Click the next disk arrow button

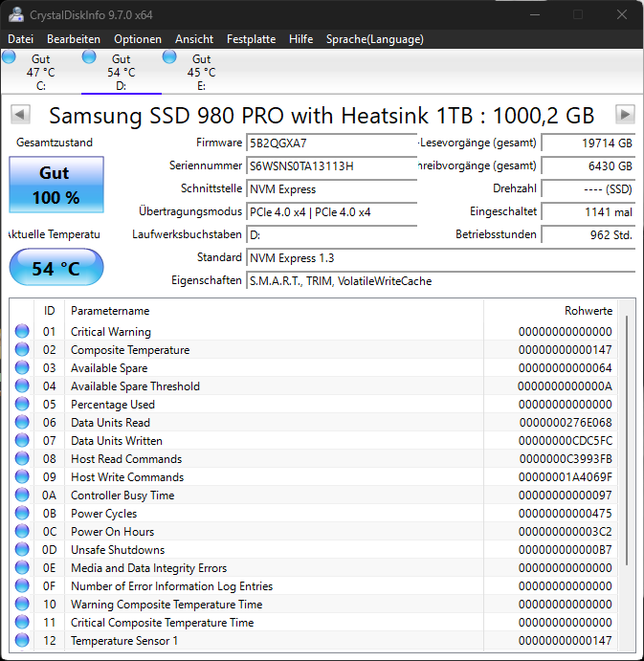tap(625, 114)
